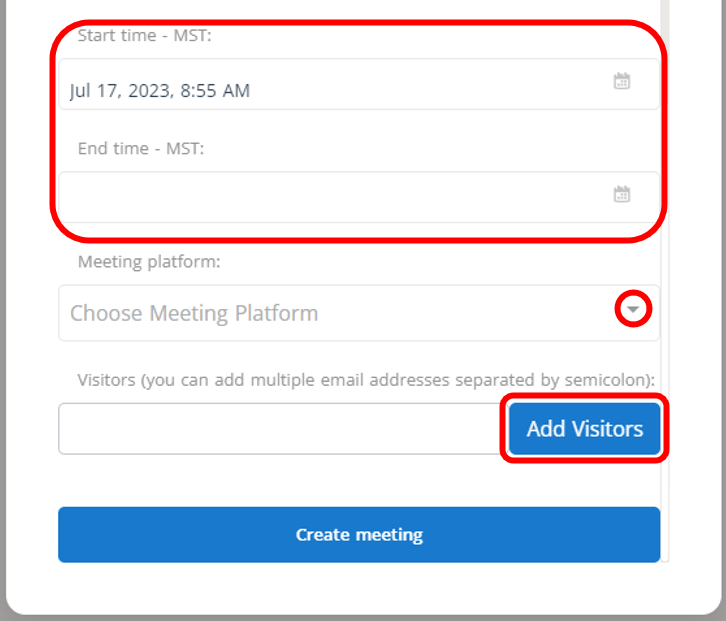Click the 'Choose Meeting Platform' combo box
The image size is (726, 621).
(x=330, y=313)
